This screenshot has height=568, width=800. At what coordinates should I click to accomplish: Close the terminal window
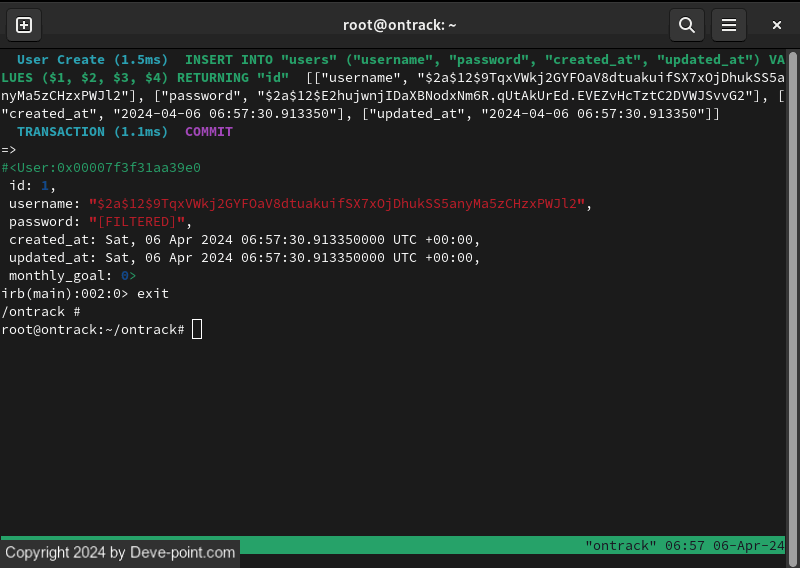pos(776,25)
